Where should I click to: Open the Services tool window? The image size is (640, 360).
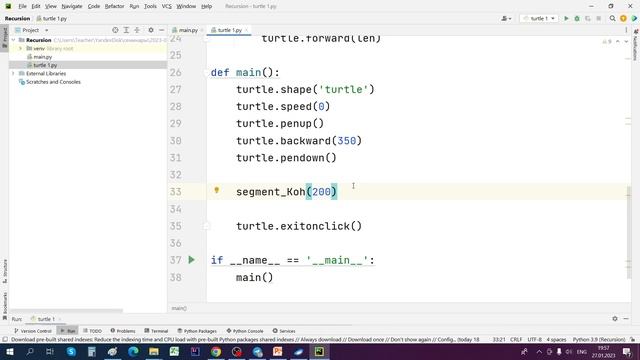pyautogui.click(x=284, y=331)
